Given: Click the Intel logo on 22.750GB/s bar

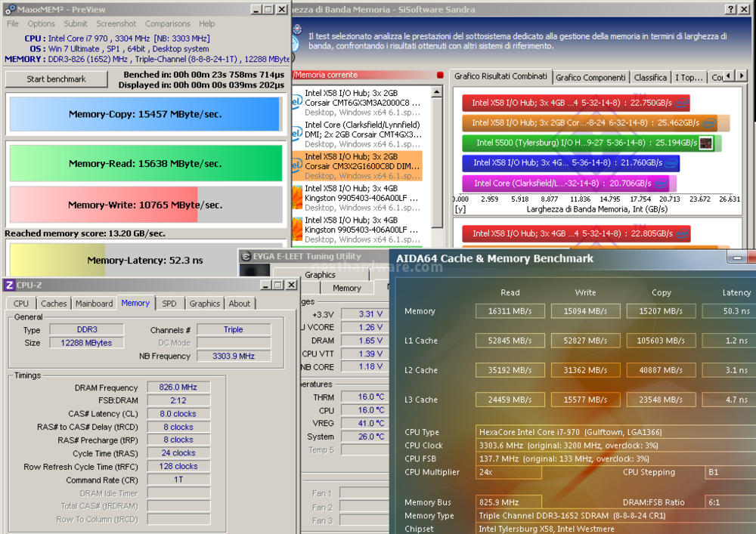Looking at the screenshot, I should click(x=681, y=103).
